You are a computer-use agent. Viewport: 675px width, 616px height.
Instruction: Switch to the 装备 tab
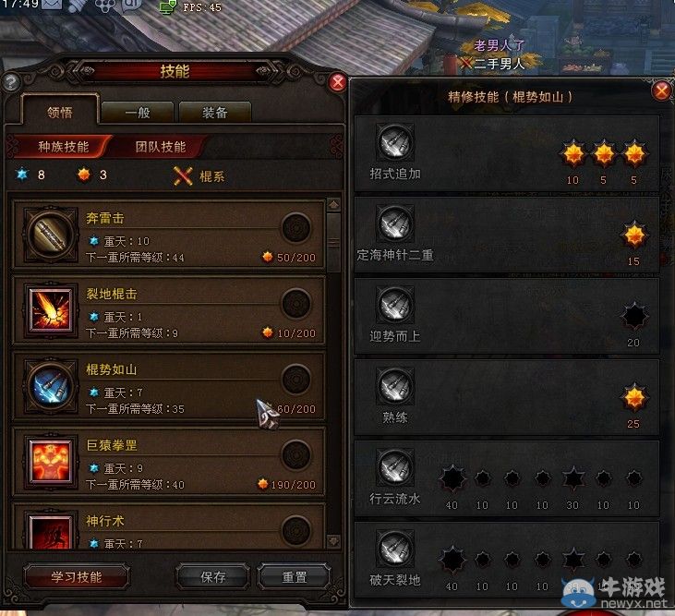point(215,114)
